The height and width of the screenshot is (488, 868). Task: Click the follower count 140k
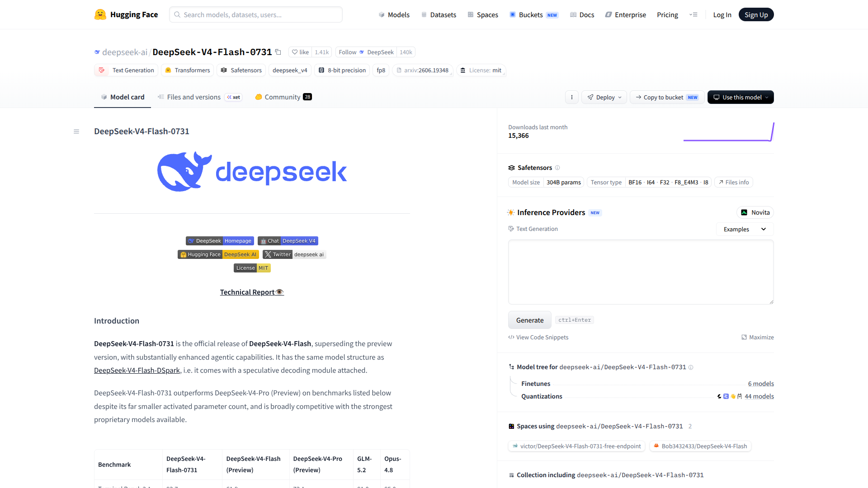point(406,52)
